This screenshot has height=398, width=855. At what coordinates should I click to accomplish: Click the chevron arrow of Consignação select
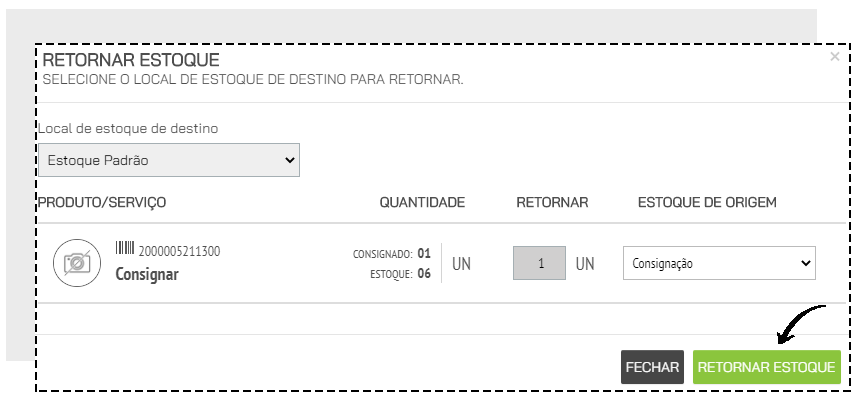(805, 263)
